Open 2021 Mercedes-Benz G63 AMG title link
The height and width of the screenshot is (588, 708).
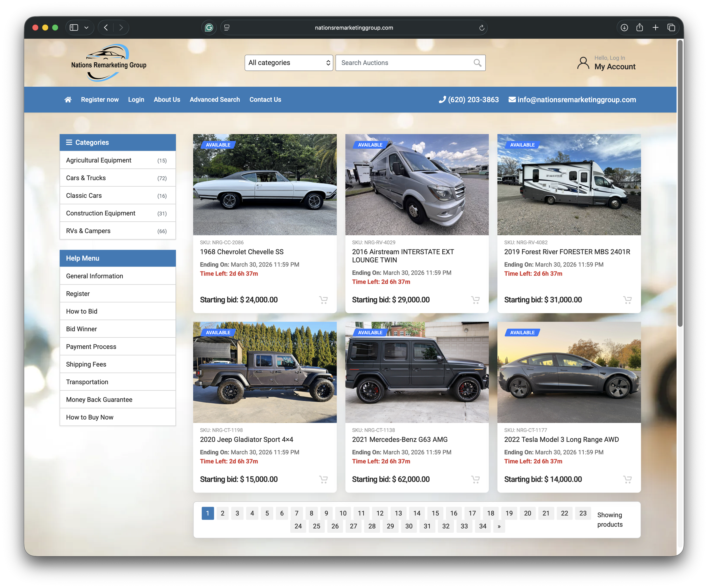point(400,439)
